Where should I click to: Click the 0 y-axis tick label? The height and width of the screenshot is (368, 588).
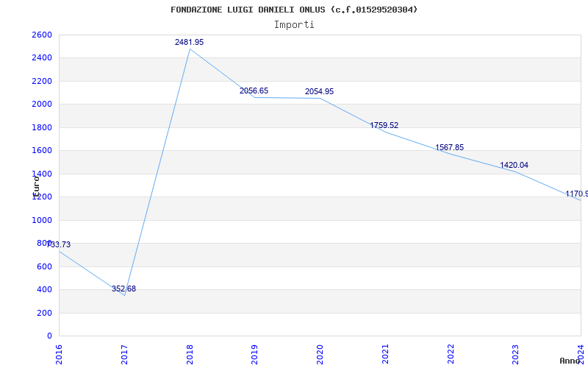tap(49, 336)
